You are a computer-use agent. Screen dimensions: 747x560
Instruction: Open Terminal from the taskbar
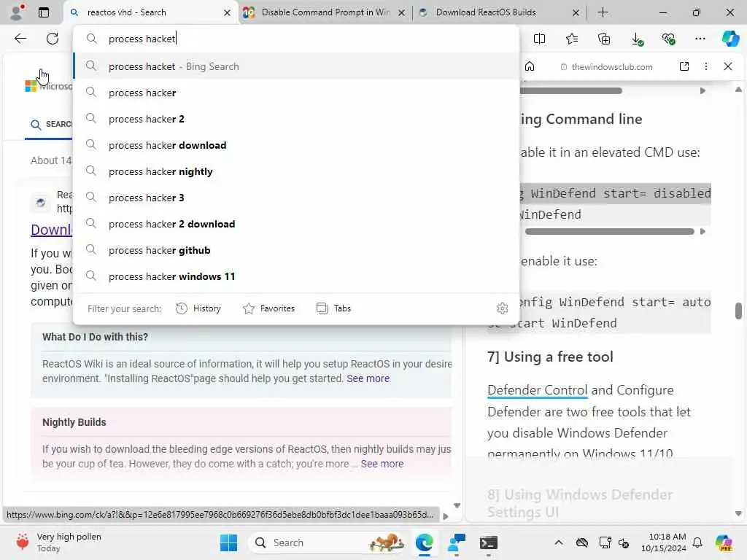[488, 542]
